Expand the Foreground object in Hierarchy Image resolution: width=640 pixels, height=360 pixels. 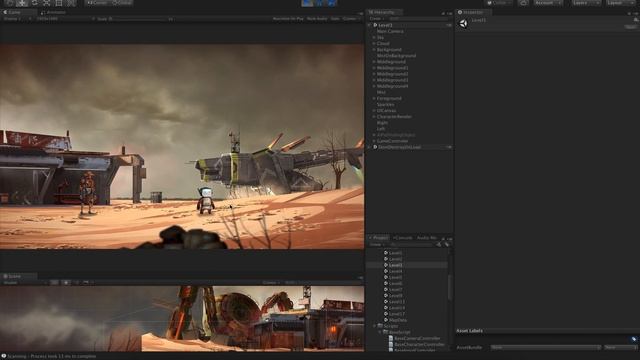373,98
